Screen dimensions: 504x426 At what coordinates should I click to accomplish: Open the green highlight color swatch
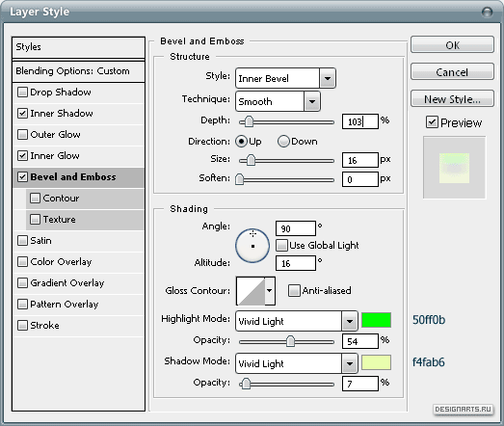pos(377,320)
